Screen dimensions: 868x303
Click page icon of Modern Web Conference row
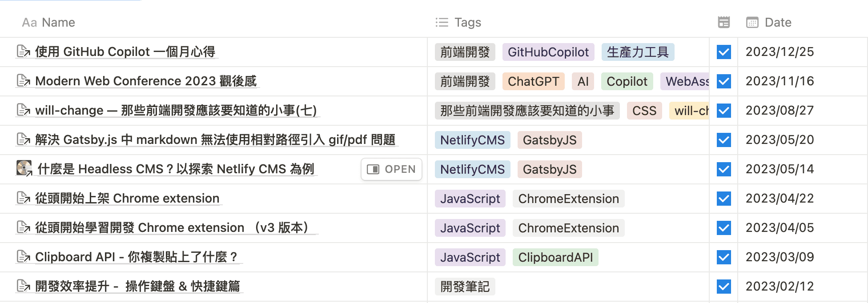point(23,81)
